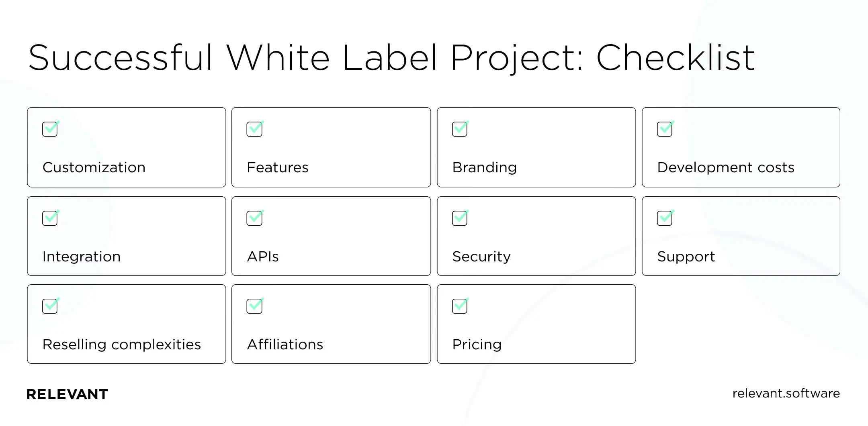Toggle the Integration checkbox
868x426 pixels.
[50, 218]
